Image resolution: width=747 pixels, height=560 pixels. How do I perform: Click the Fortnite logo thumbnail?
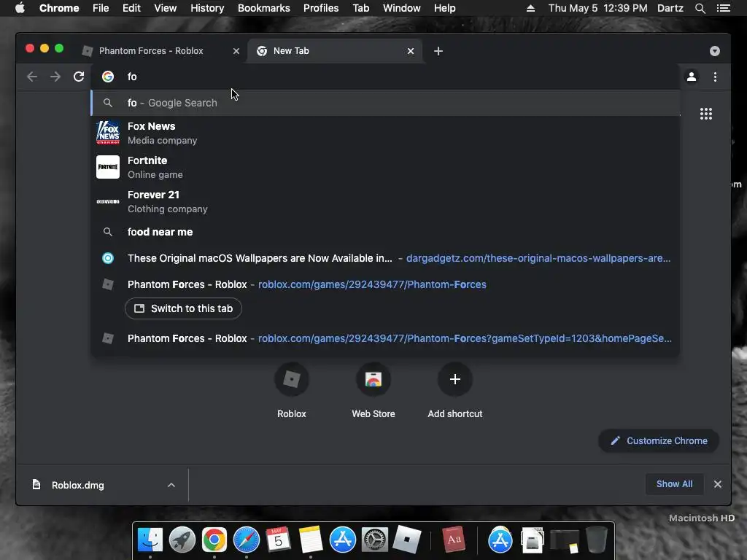(108, 167)
